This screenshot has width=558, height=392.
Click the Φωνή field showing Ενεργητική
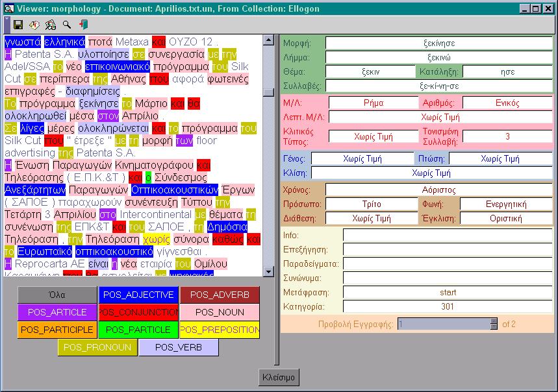pos(506,204)
